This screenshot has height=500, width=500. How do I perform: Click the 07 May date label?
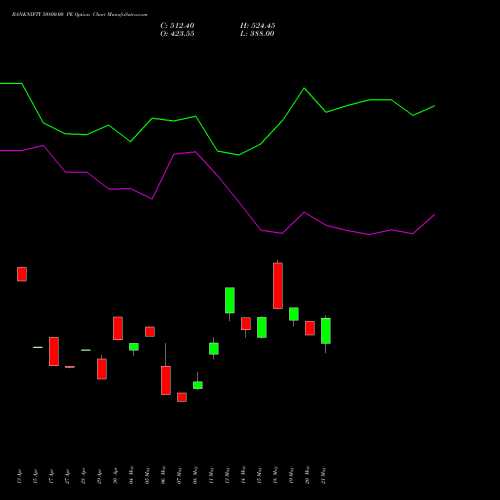tap(179, 475)
